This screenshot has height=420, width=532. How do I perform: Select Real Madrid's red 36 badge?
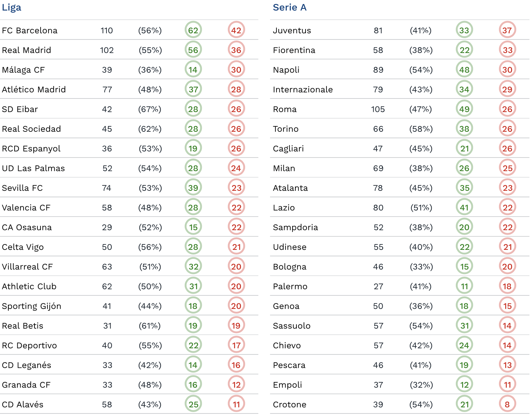236,50
